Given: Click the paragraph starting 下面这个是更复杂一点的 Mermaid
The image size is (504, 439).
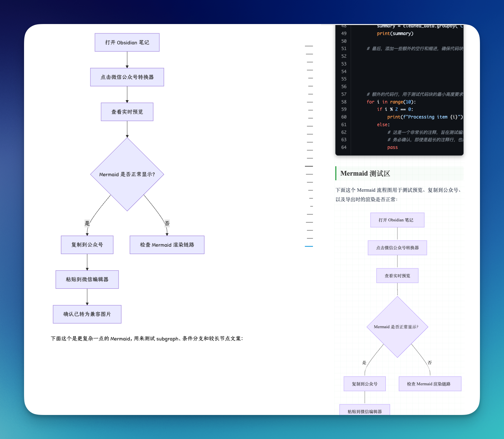Looking at the screenshot, I should pos(147,339).
